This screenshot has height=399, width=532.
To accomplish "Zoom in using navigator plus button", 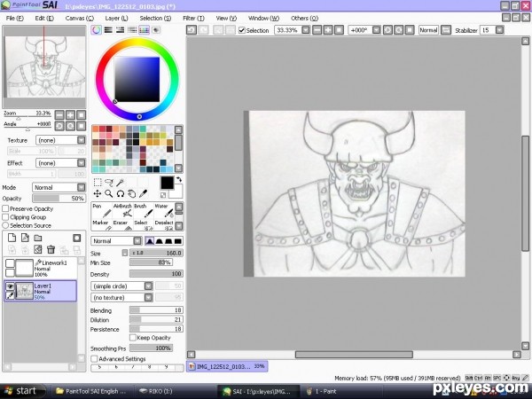I will tap(70, 115).
